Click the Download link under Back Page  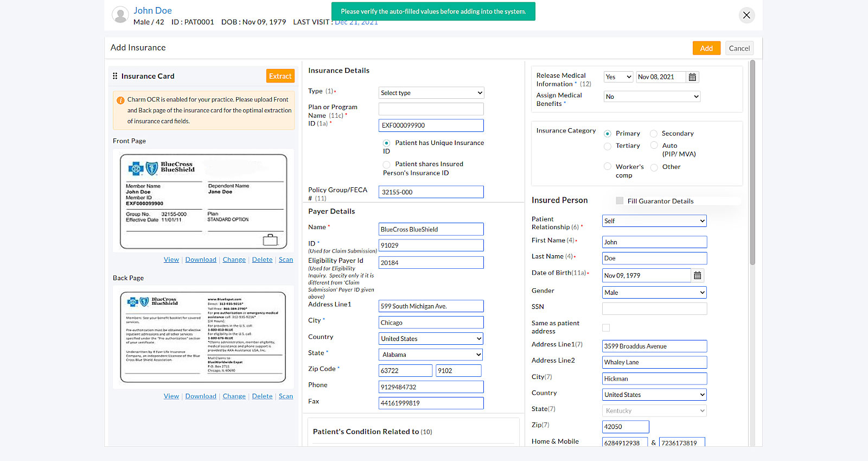[201, 396]
